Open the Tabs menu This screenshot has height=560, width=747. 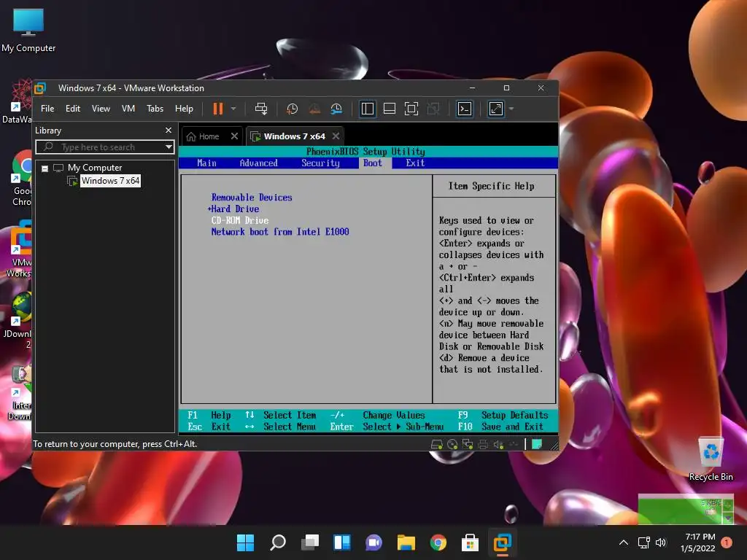[x=155, y=109]
